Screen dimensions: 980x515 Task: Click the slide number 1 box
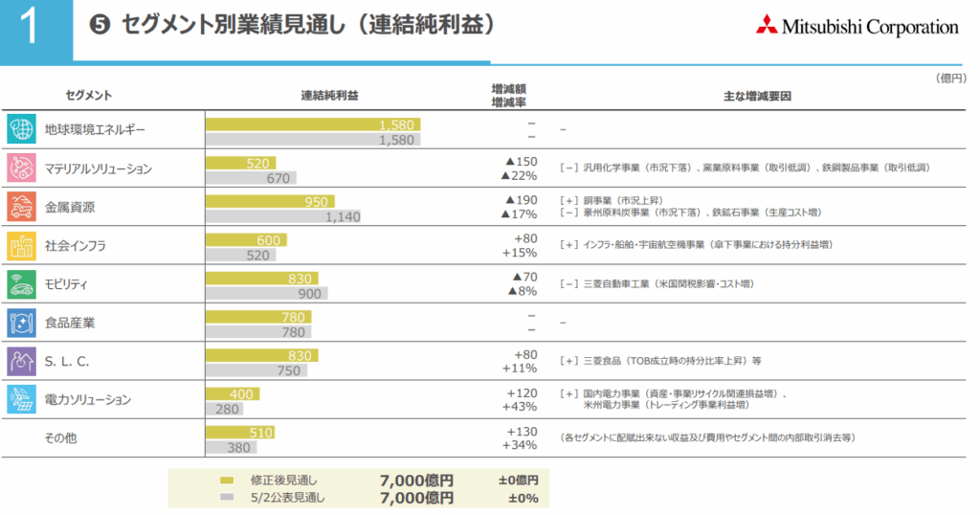(x=35, y=29)
